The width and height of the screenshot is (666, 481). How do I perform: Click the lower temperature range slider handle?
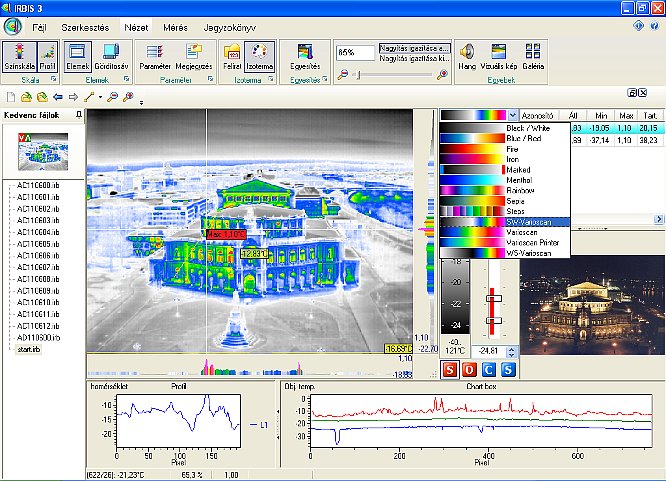494,320
